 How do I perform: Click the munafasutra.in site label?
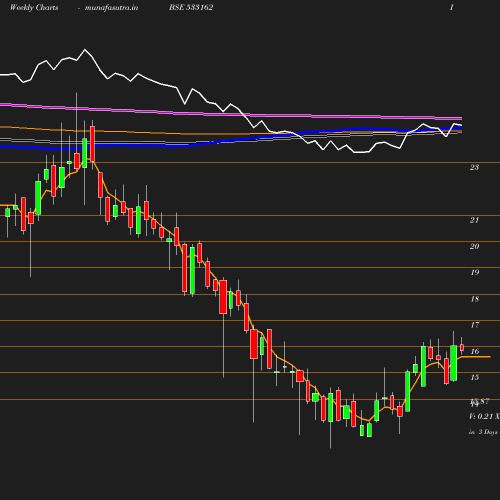click(x=111, y=7)
